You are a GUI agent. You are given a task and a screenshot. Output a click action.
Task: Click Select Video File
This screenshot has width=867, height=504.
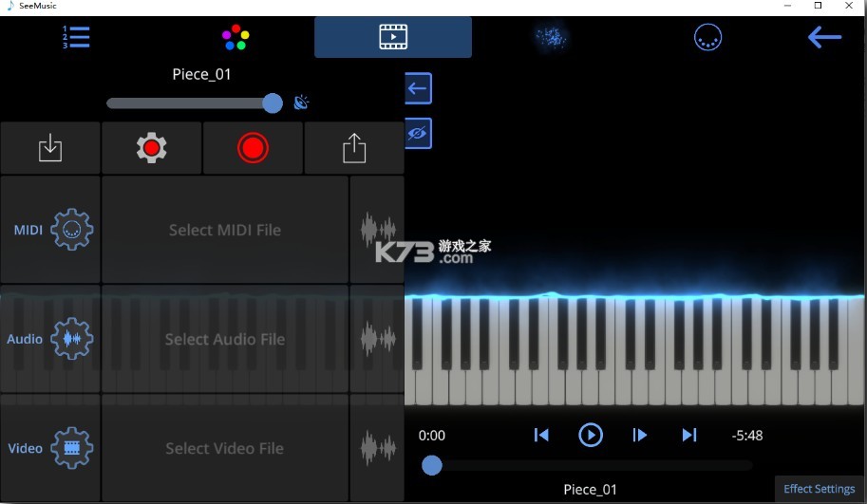(225, 448)
